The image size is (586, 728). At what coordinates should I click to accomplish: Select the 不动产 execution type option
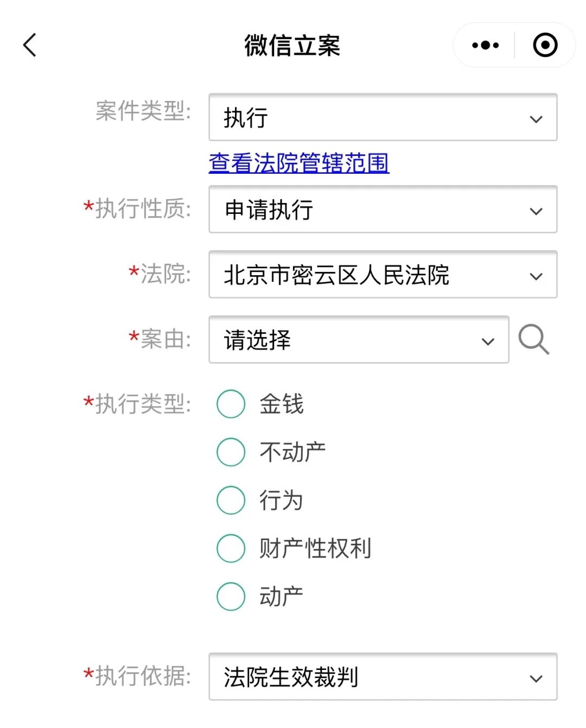point(231,452)
